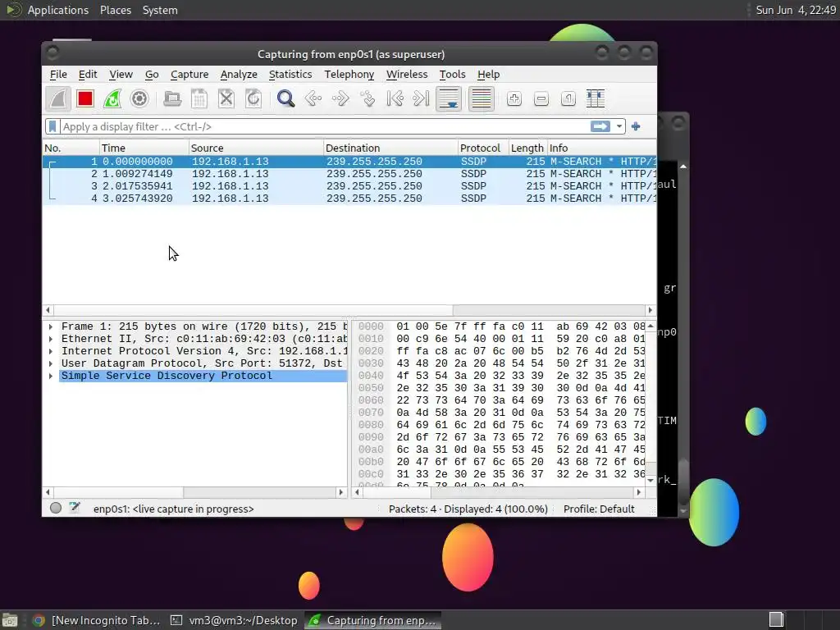Toggle packet list colorization
840x630 pixels.
[x=481, y=99]
